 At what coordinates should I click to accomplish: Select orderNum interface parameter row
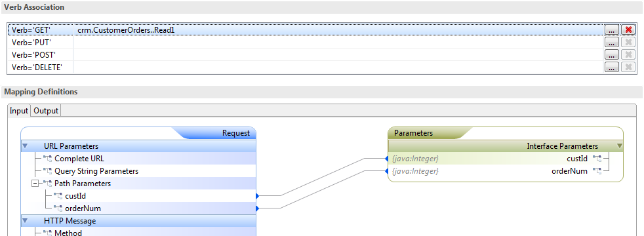pos(506,171)
